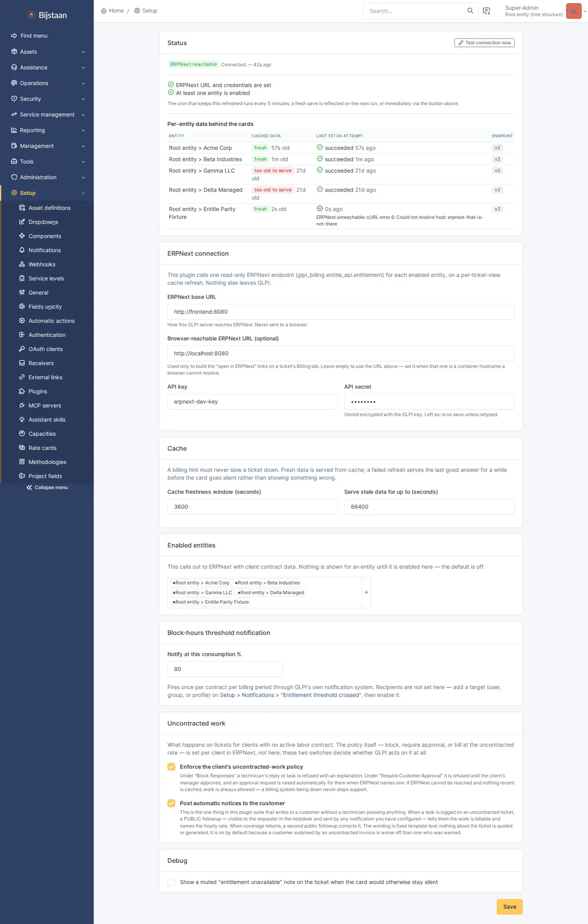This screenshot has height=924, width=588.
Task: Remove Gamma LLC from enabled entities
Action: [174, 593]
